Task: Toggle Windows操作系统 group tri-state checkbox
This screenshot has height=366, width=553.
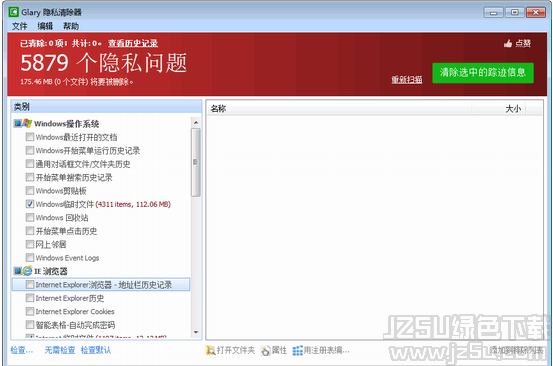Action: [17, 123]
